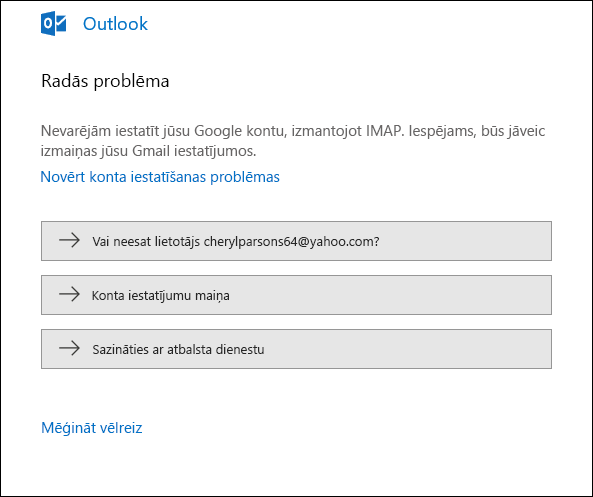This screenshot has width=593, height=497.
Task: Click 'Mēģināt vēlreiz' retry link
Action: tap(92, 428)
